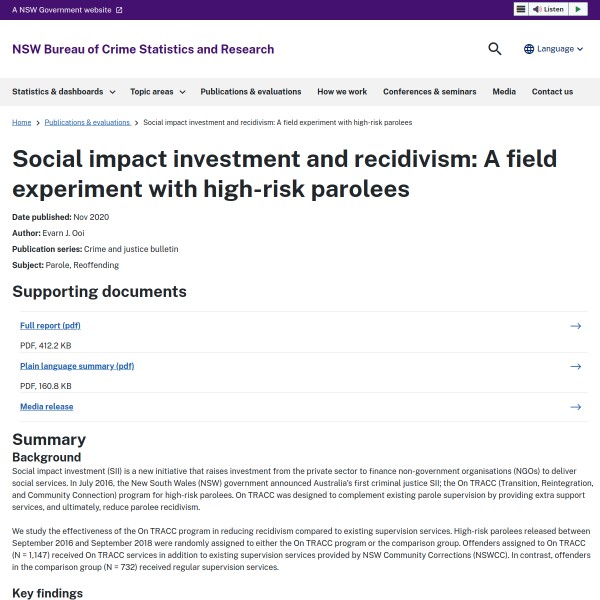Click the external link icon beside NSW Government website
600x600 pixels.
pos(119,10)
